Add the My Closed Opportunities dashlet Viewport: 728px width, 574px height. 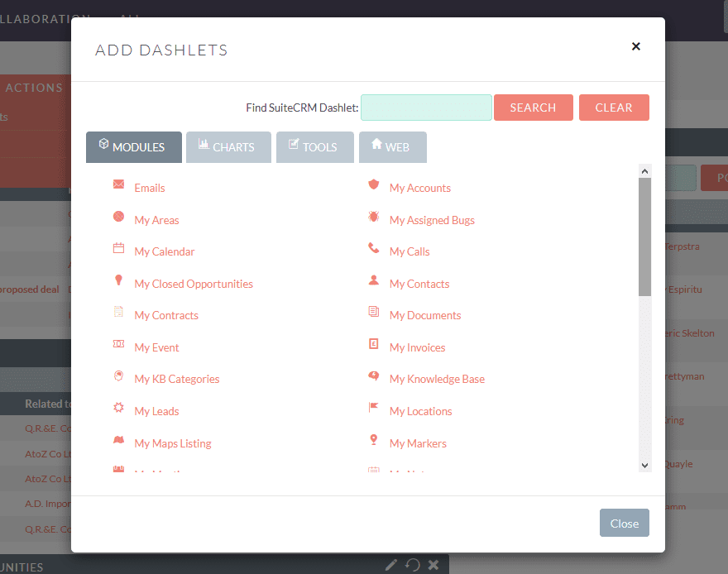tap(194, 284)
